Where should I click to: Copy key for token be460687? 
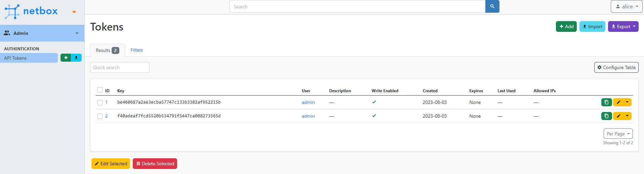tap(606, 102)
